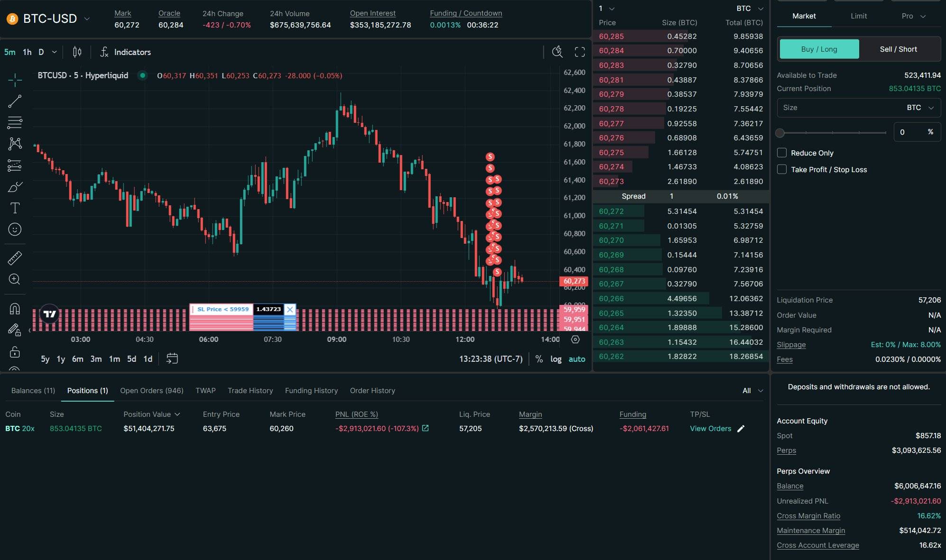Click the 60,273 ask price row
The image size is (946, 560).
(x=681, y=182)
